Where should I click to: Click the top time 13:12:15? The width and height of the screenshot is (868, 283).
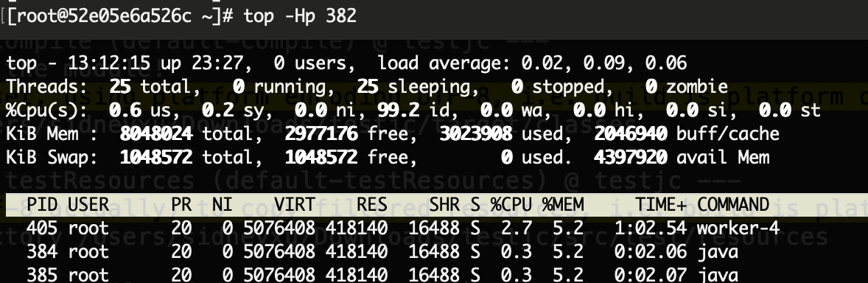[x=108, y=63]
